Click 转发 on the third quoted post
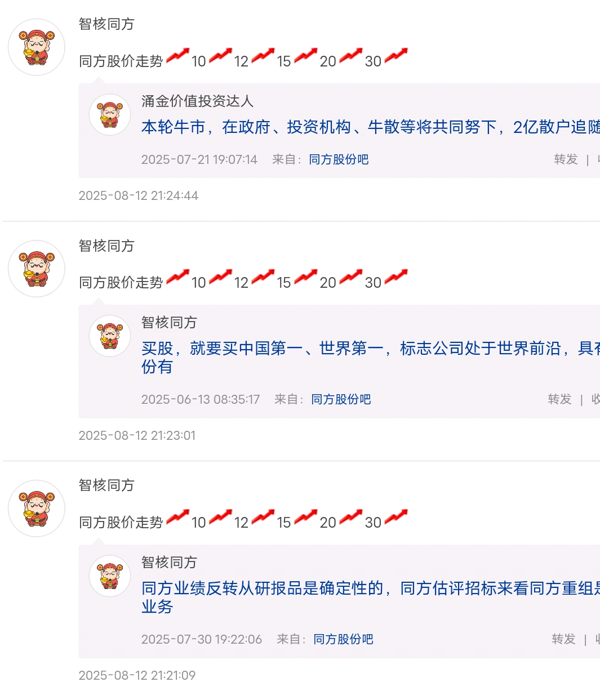The width and height of the screenshot is (600, 700). pyautogui.click(x=563, y=639)
